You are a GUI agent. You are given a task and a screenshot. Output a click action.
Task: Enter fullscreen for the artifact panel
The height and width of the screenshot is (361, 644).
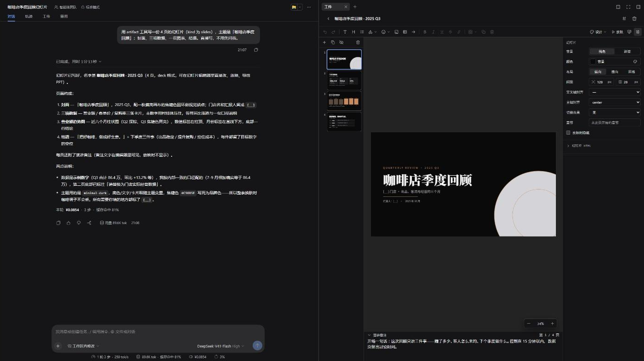tap(628, 7)
